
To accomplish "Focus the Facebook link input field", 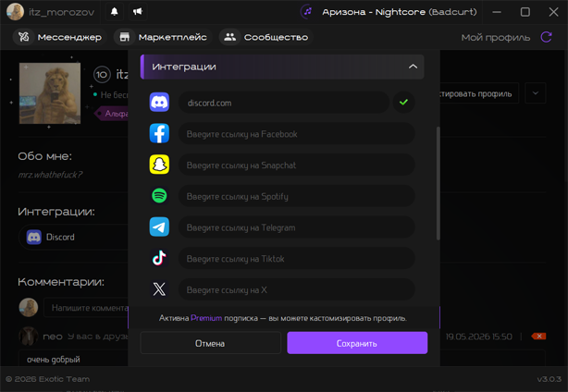I will [x=296, y=133].
